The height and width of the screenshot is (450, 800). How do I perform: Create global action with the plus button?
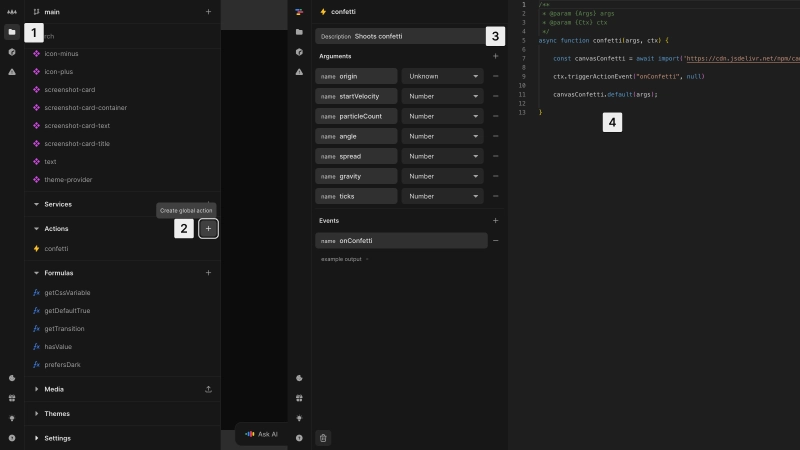tap(208, 229)
